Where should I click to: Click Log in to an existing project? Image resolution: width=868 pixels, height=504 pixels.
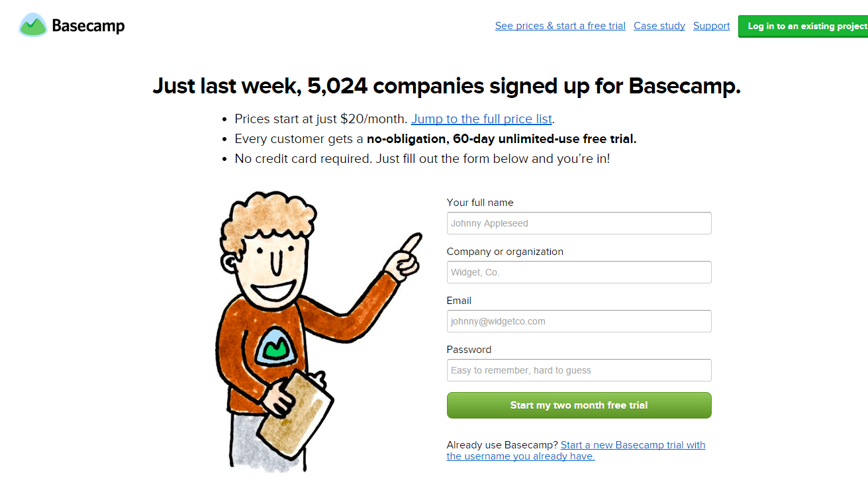click(x=803, y=26)
